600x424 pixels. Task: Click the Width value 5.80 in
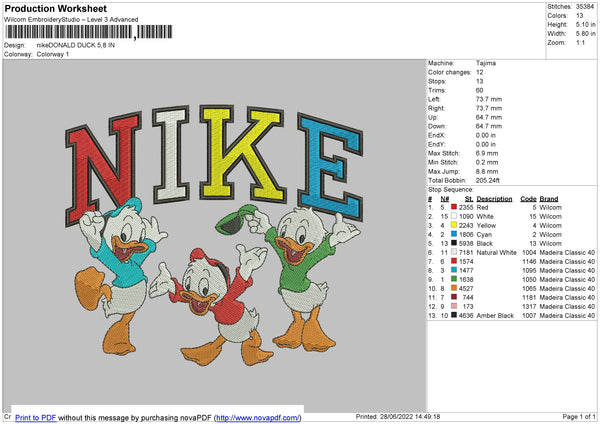[585, 34]
